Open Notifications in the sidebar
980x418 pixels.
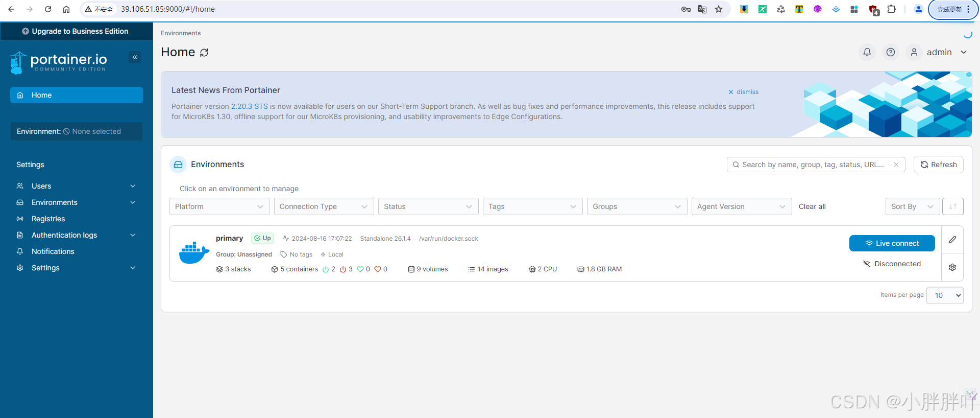click(x=77, y=251)
